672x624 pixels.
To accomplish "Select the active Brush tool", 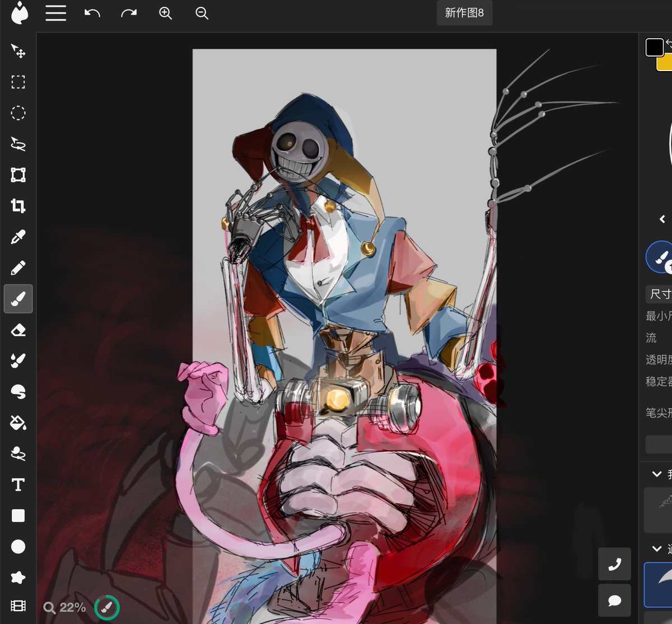I will (x=18, y=298).
